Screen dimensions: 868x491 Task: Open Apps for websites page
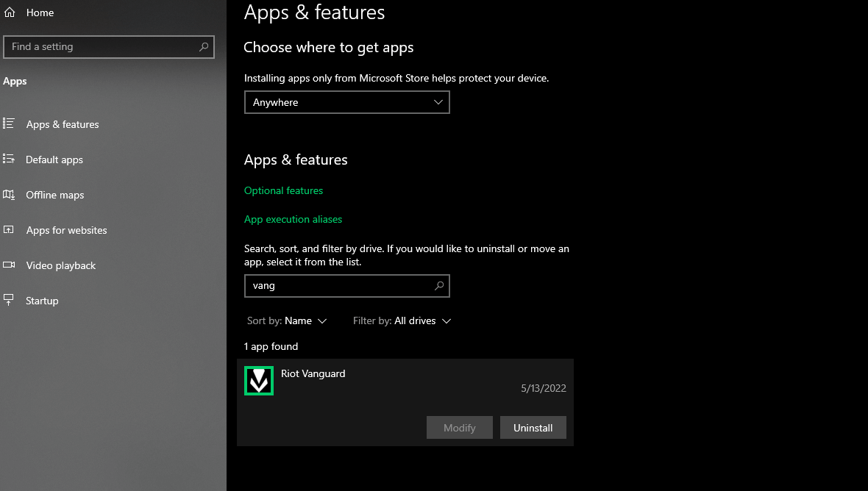click(x=66, y=231)
